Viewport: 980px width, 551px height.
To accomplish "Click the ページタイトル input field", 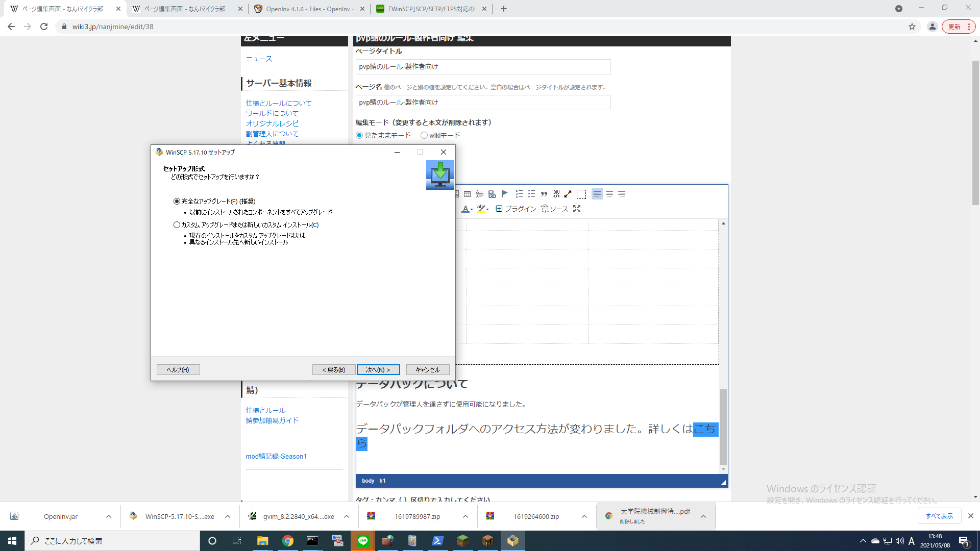I will (x=483, y=67).
